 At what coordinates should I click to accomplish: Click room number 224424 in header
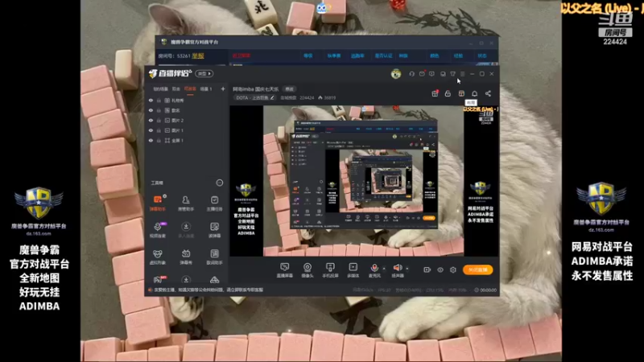(x=307, y=97)
